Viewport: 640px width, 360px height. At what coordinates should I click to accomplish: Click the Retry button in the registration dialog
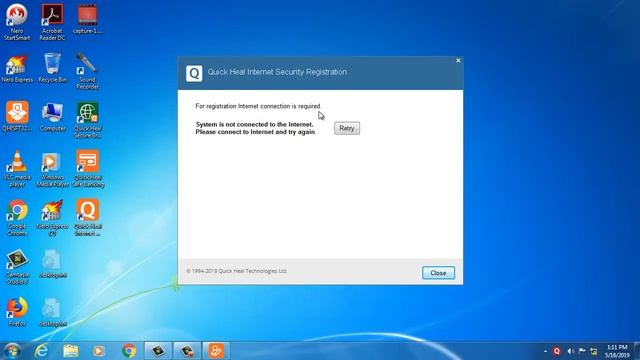347,128
